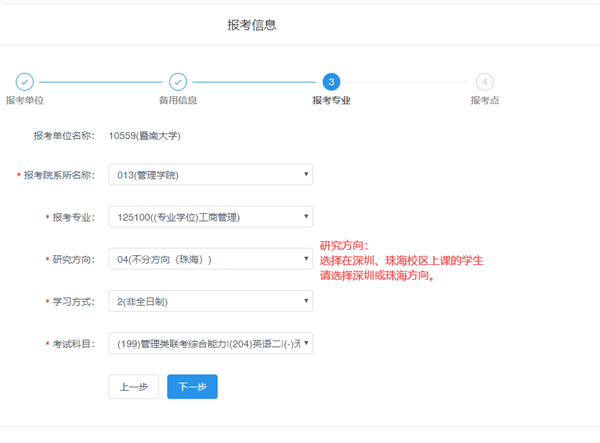The height and width of the screenshot is (443, 600).
Task: Click the blue 下一步 button
Action: click(x=192, y=387)
